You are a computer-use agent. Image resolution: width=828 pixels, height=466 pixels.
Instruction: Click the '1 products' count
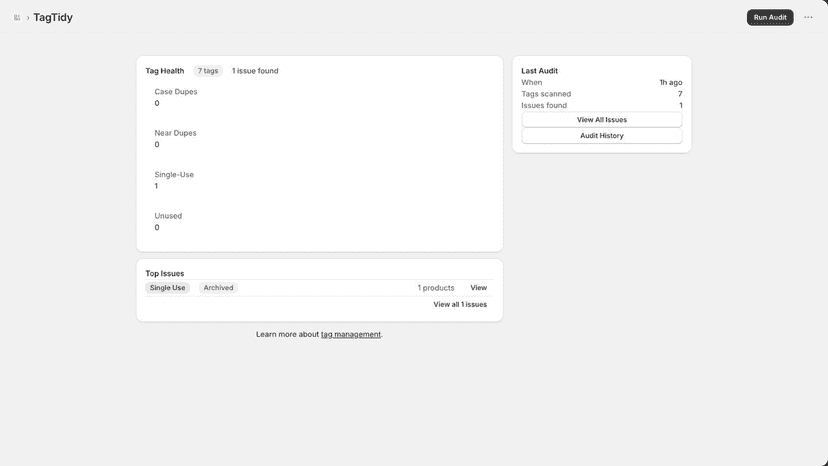pyautogui.click(x=436, y=288)
